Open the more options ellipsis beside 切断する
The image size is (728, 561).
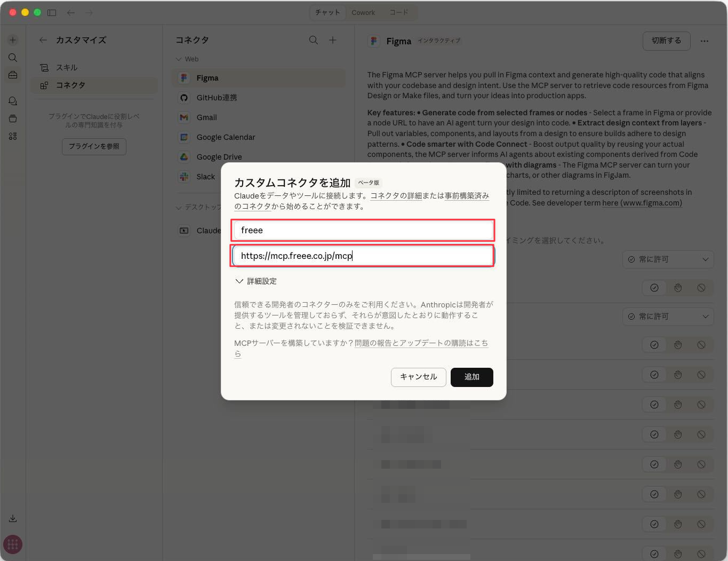coord(705,41)
